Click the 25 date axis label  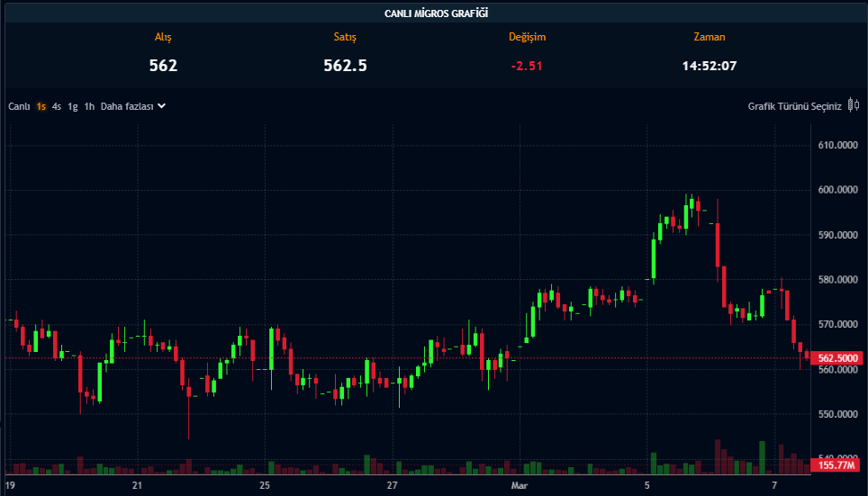coord(265,485)
